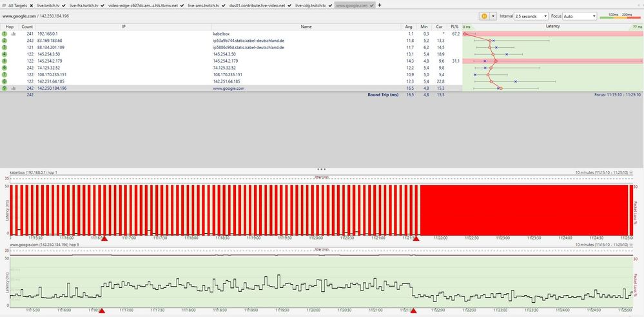Toggle the timeline graph icon for hop 9
644x317 pixels.
(x=14, y=88)
